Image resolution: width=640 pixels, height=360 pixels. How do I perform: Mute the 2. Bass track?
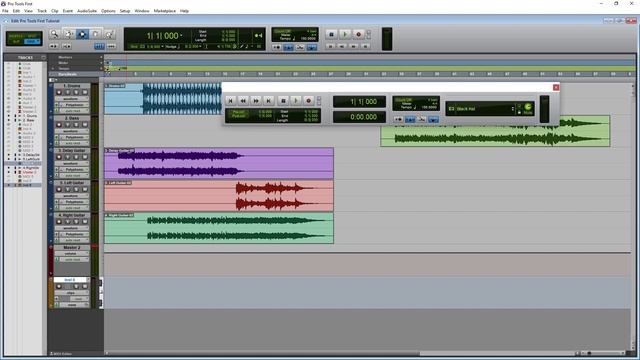[x=85, y=124]
